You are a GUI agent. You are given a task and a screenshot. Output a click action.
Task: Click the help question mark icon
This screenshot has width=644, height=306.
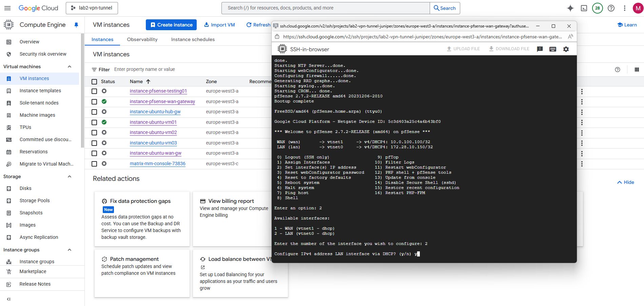(x=611, y=8)
